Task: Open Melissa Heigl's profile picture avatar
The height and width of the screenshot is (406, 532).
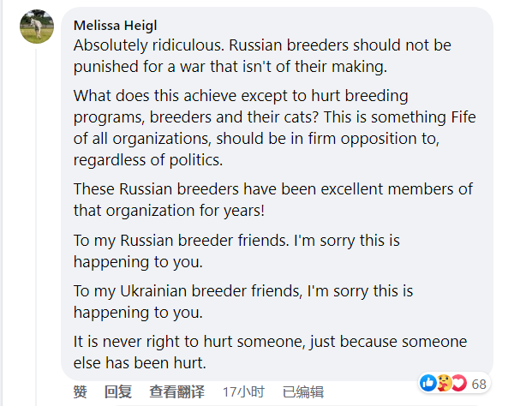Action: 37,28
